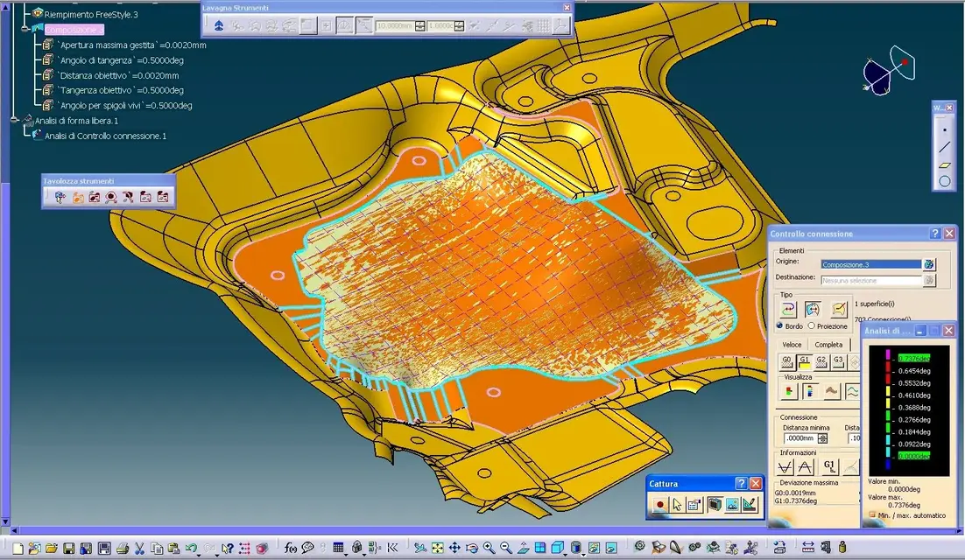
Task: Select the Proiezione radio button
Action: pos(811,326)
